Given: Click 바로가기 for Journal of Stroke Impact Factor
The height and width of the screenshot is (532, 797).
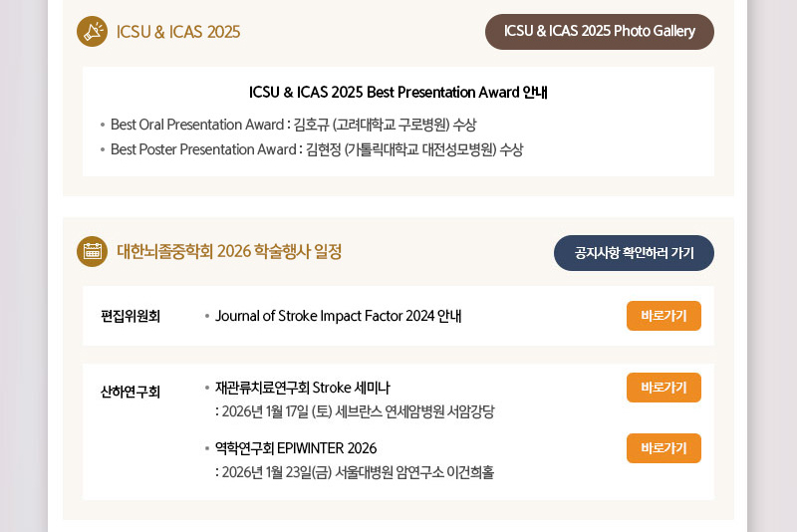Looking at the screenshot, I should (664, 316).
